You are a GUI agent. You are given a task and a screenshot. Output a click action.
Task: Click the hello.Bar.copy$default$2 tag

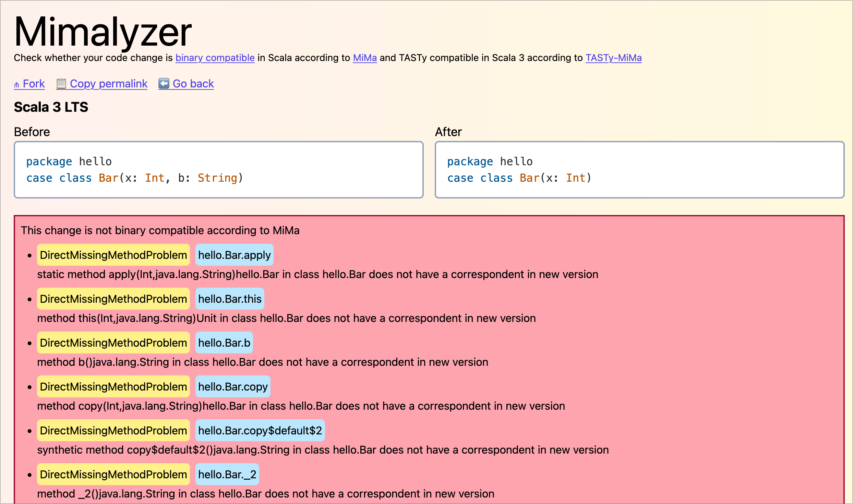260,431
